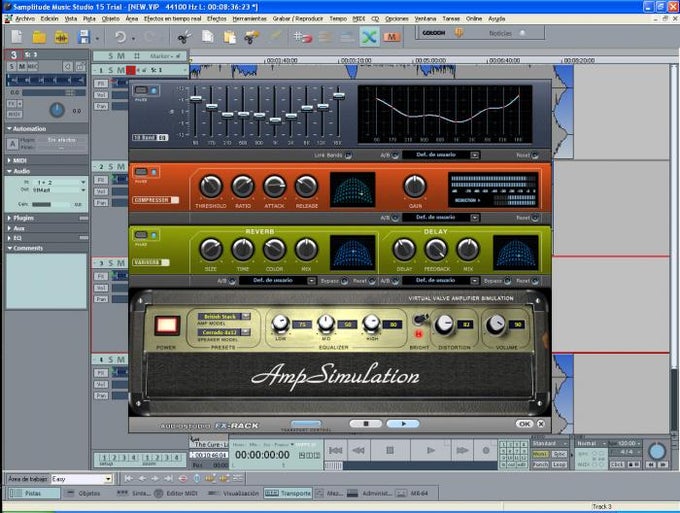
Task: Open the Efectos en tiempo real menu
Action: click(x=173, y=19)
